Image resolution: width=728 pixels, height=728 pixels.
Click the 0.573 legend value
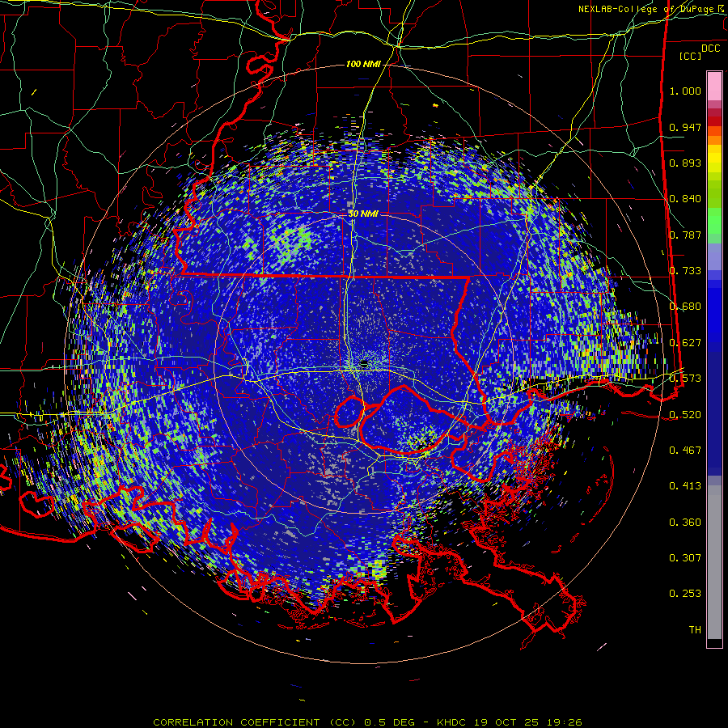click(685, 379)
